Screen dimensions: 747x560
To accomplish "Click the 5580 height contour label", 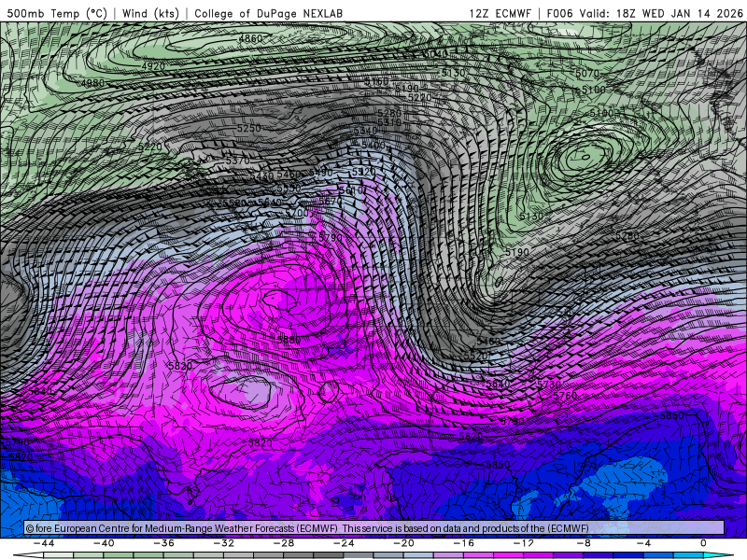I will [x=235, y=203].
